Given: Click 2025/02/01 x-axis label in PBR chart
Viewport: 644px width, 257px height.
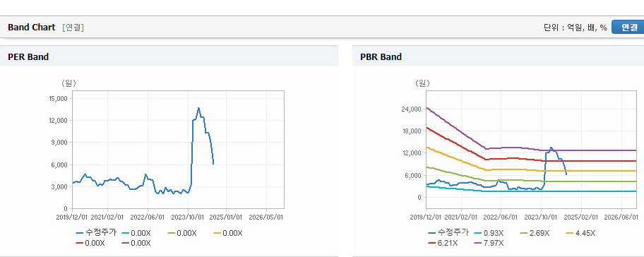Looking at the screenshot, I should coord(582,217).
